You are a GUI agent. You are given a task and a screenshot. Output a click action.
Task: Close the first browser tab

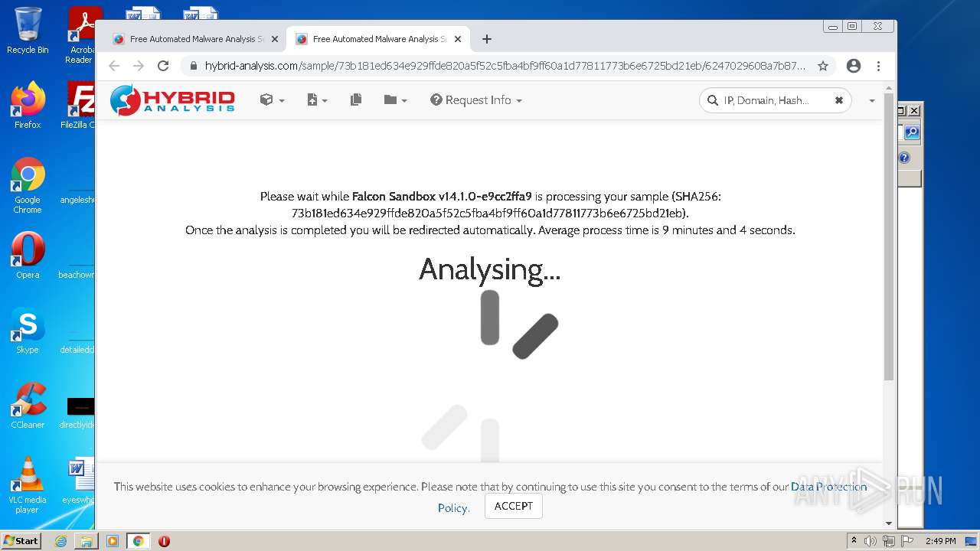pos(275,39)
